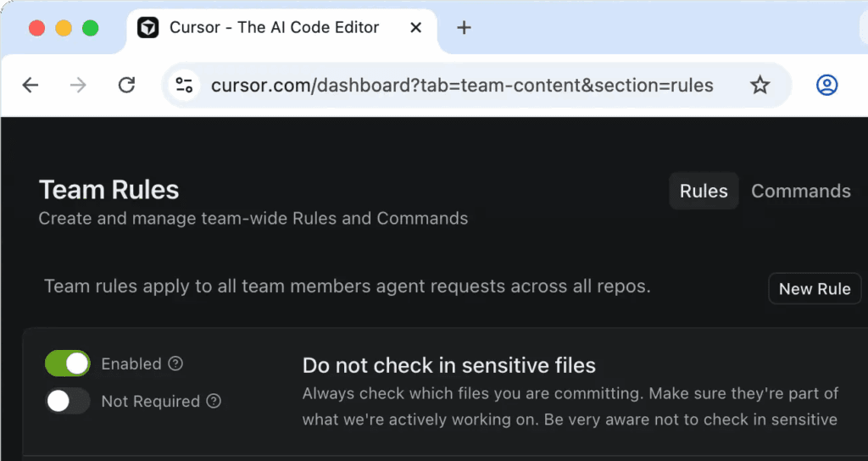Switch to the Rules tab
The height and width of the screenshot is (461, 868).
704,191
